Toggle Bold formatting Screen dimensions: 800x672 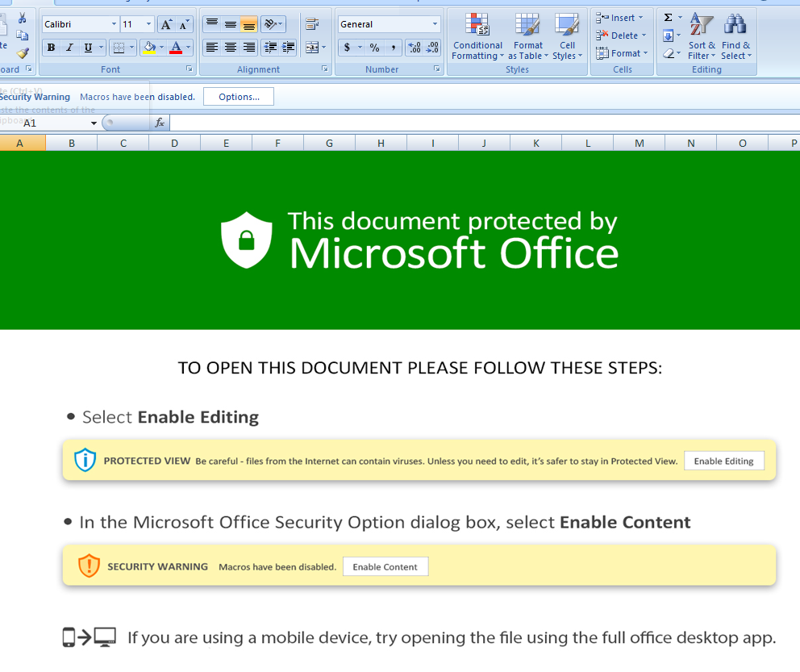52,48
